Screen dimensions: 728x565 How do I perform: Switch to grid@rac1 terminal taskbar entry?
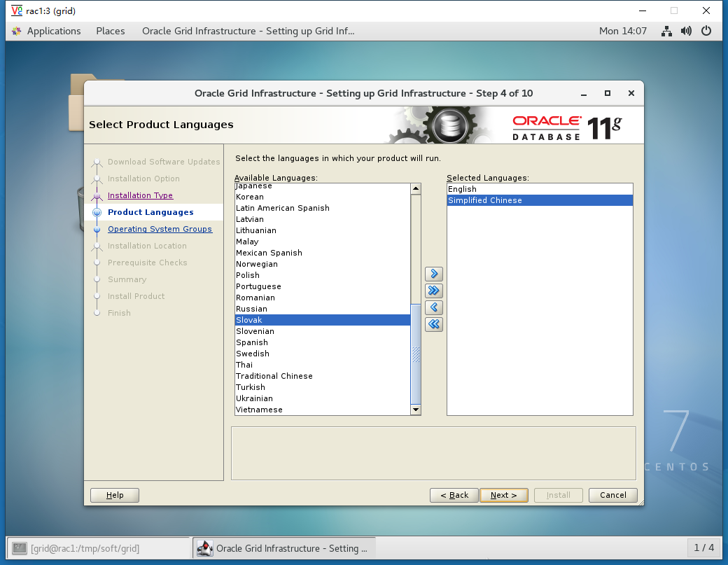(99, 548)
